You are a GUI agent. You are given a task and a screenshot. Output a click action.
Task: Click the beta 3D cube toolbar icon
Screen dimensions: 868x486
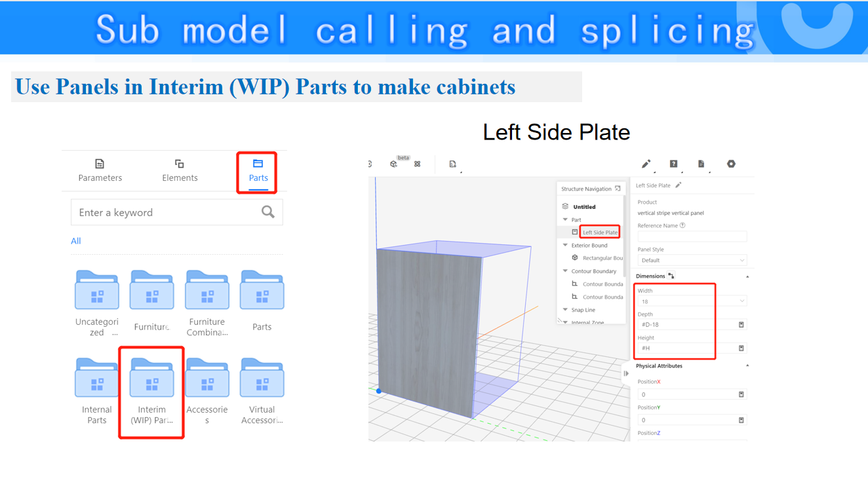coord(394,164)
